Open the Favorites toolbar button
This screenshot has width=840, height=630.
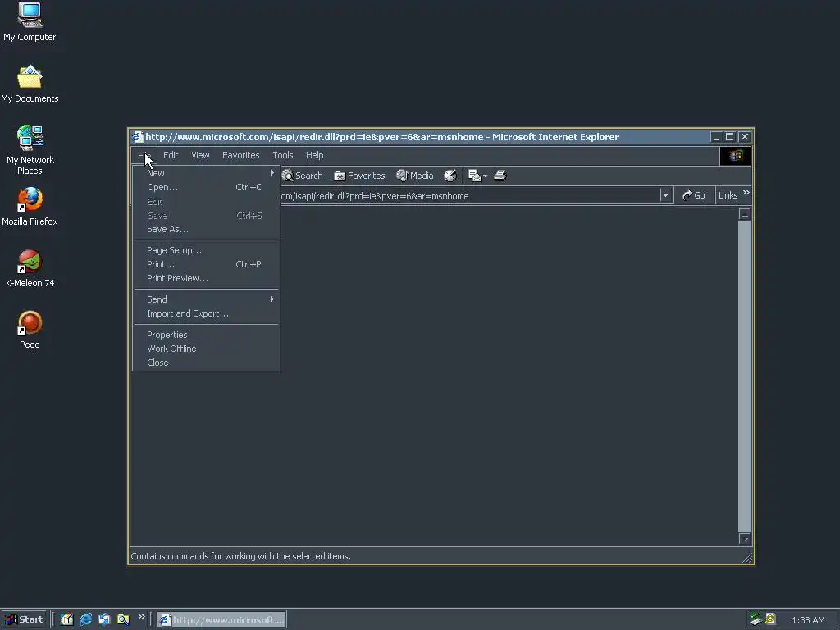(x=359, y=176)
